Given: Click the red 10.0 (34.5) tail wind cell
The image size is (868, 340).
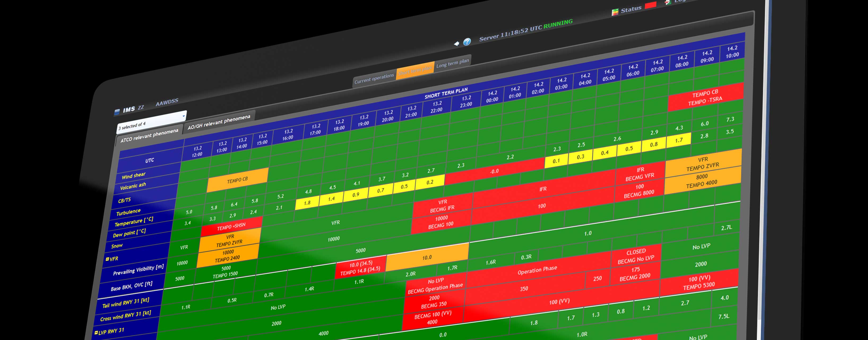Looking at the screenshot, I should point(360,268).
